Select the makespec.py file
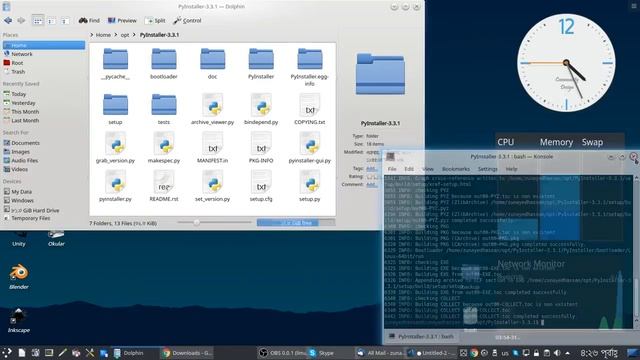The width and height of the screenshot is (640, 360). point(164,147)
